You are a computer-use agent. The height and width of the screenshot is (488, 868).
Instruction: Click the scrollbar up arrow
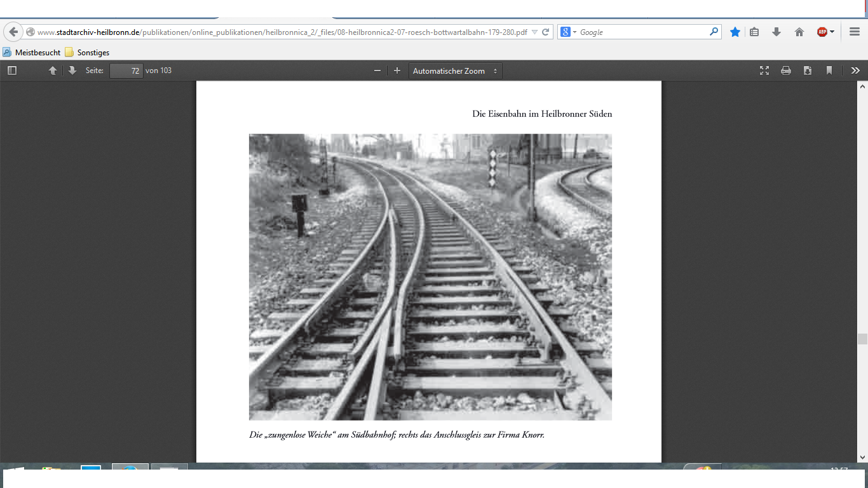862,86
